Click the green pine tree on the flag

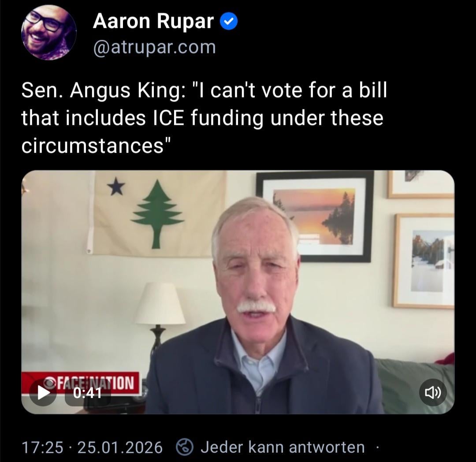pos(157,214)
